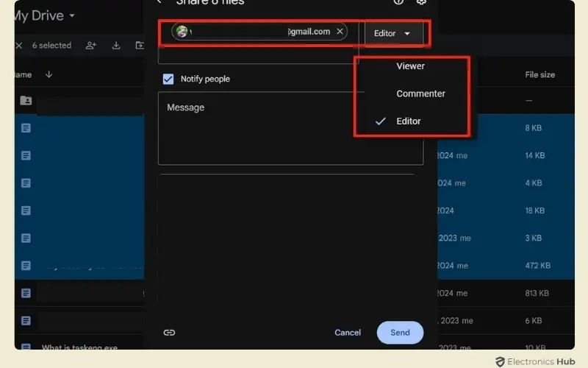
Task: Select the document icon in 472 KB row
Action: coord(26,266)
